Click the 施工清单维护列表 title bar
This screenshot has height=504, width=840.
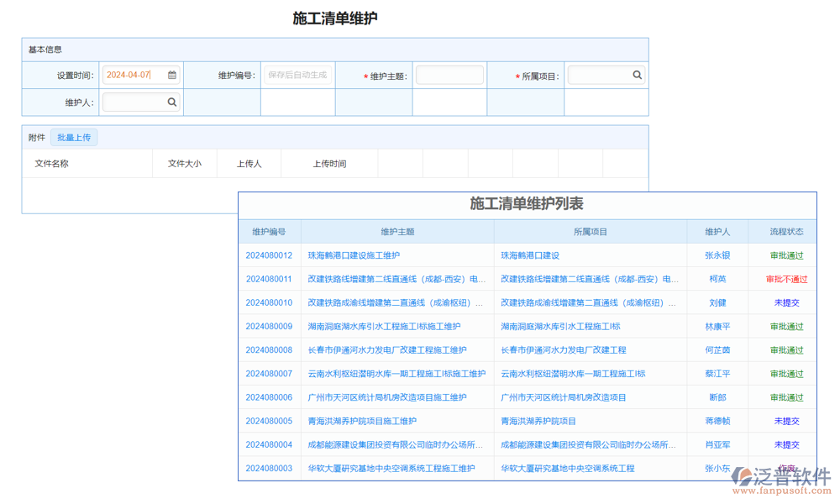(527, 204)
